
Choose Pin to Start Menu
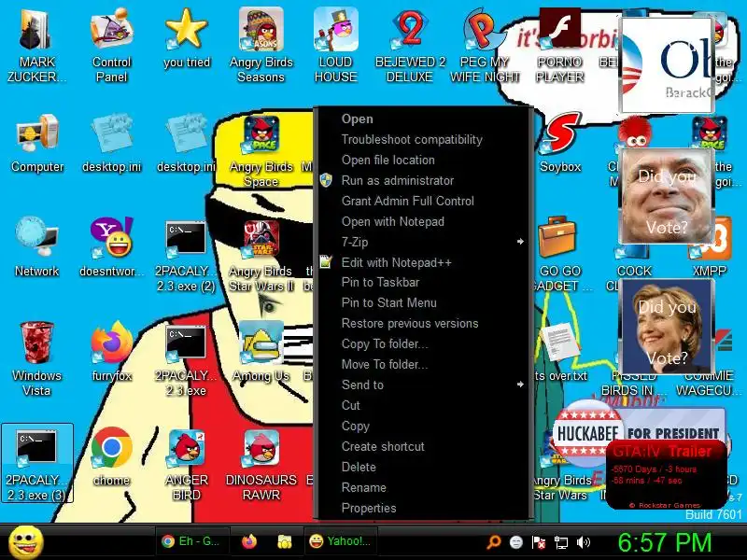(424, 302)
